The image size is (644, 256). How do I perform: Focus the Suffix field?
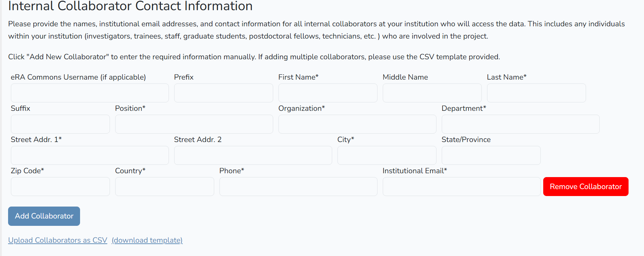pos(60,124)
